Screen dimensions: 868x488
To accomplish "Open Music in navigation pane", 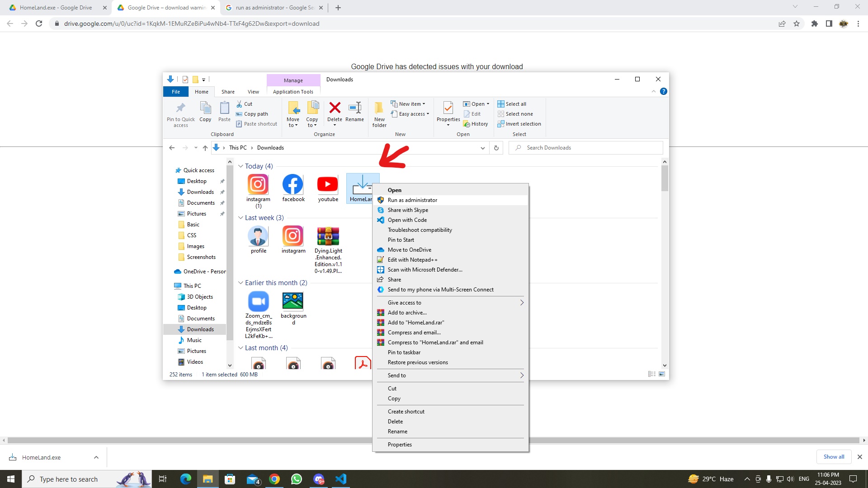I will (194, 340).
